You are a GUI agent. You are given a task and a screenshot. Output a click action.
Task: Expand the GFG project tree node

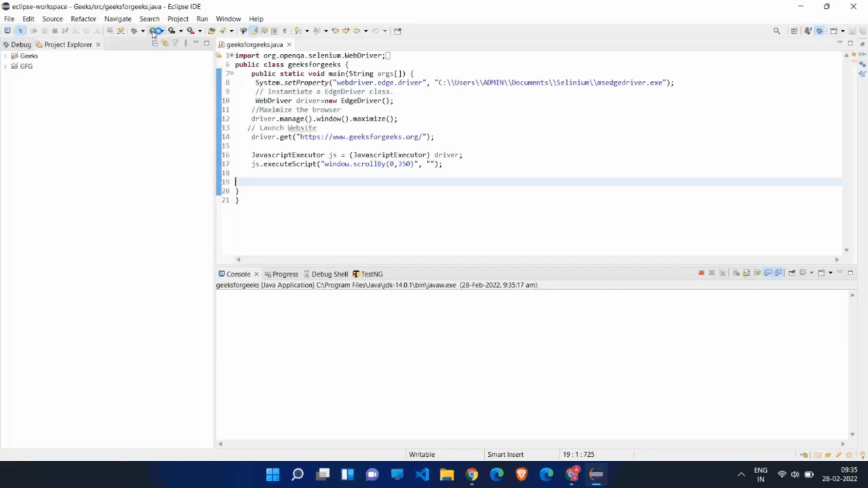5,66
